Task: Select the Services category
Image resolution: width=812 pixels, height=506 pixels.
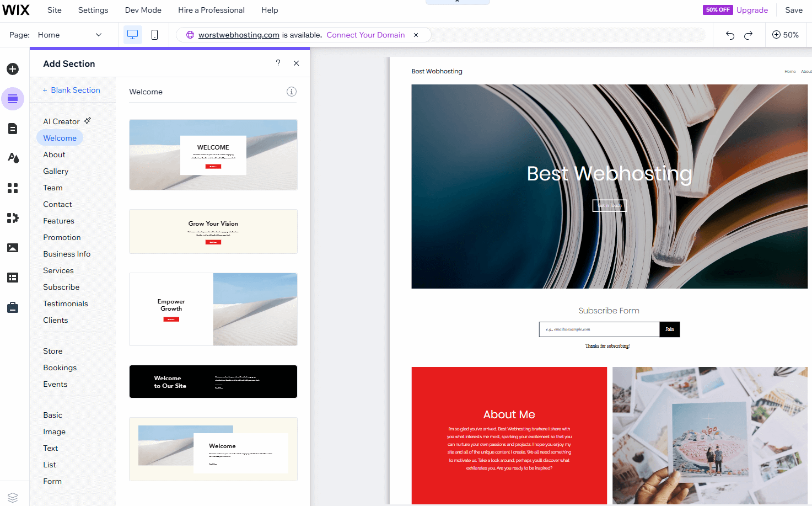Action: 58,270
